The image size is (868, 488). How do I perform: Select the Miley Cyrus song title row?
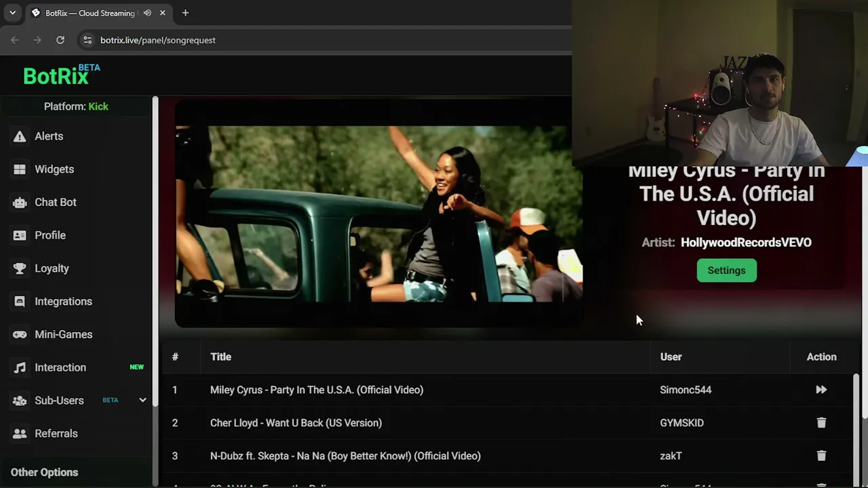coord(317,390)
